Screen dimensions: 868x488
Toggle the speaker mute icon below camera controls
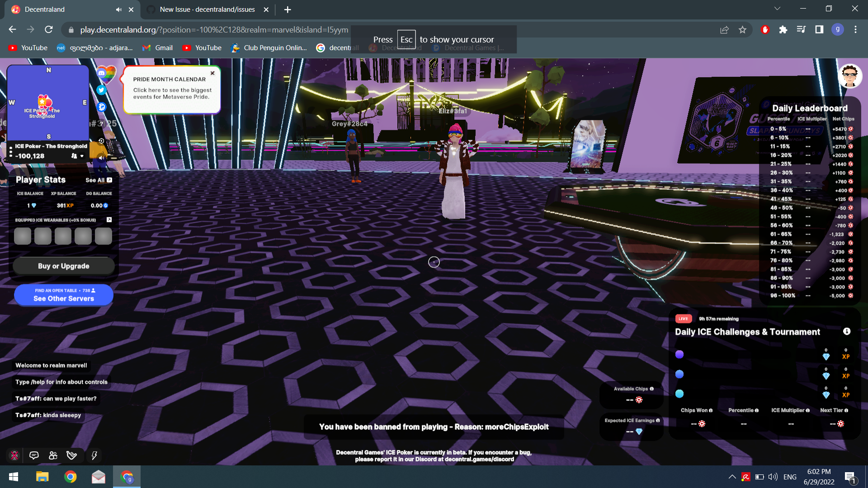102,157
